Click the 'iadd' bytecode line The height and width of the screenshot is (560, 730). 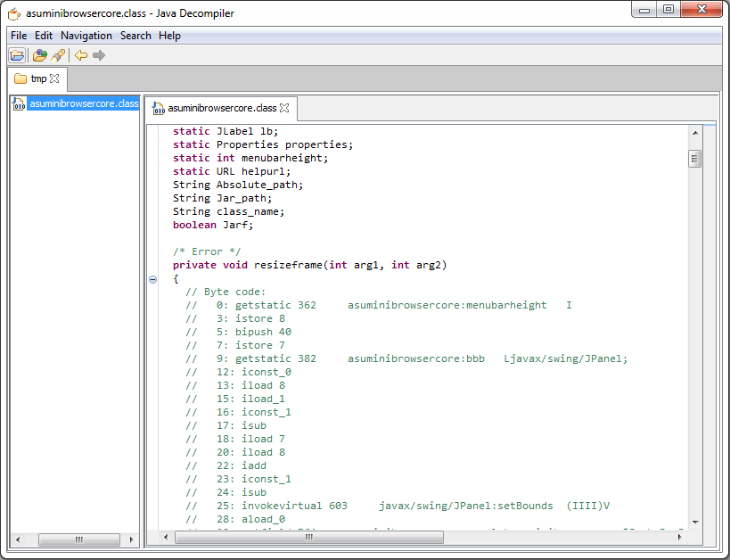point(226,465)
